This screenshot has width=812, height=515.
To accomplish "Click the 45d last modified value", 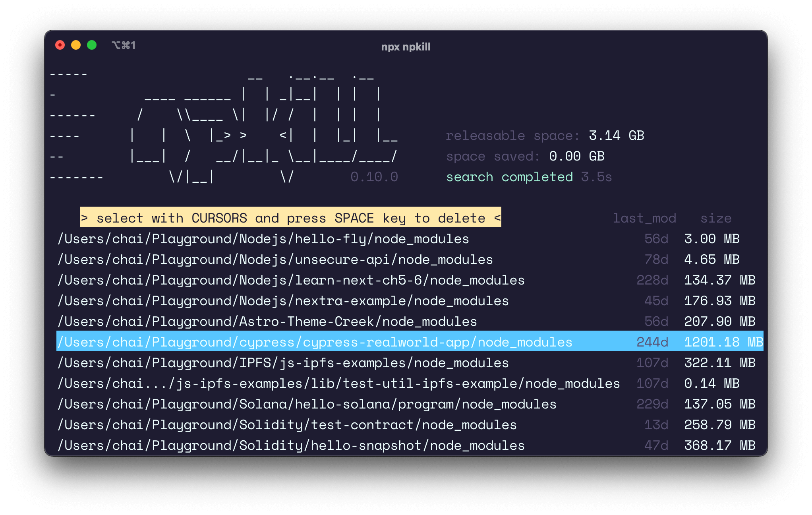I will 656,301.
